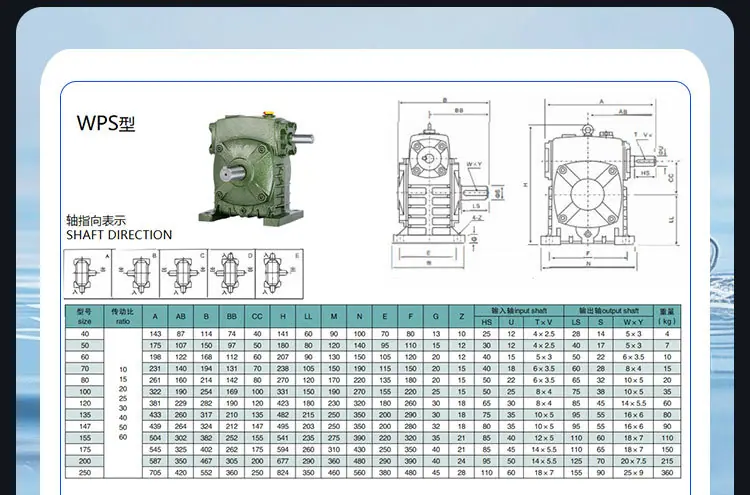Click the "G" column header in the table

pos(436,316)
